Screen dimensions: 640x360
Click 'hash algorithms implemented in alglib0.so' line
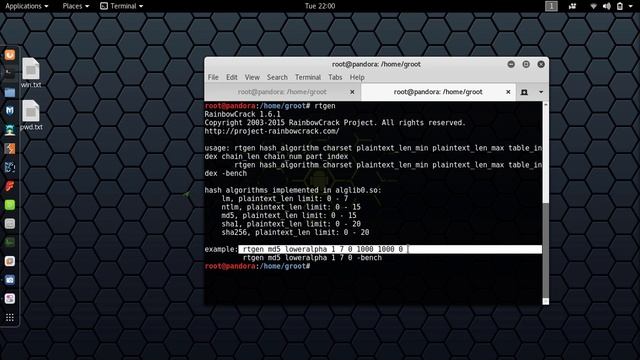click(x=293, y=190)
